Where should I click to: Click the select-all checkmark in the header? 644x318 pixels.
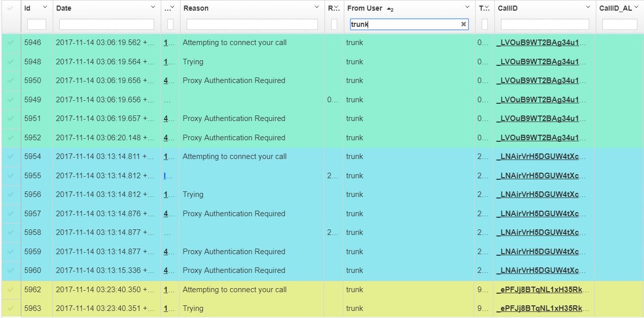click(11, 8)
